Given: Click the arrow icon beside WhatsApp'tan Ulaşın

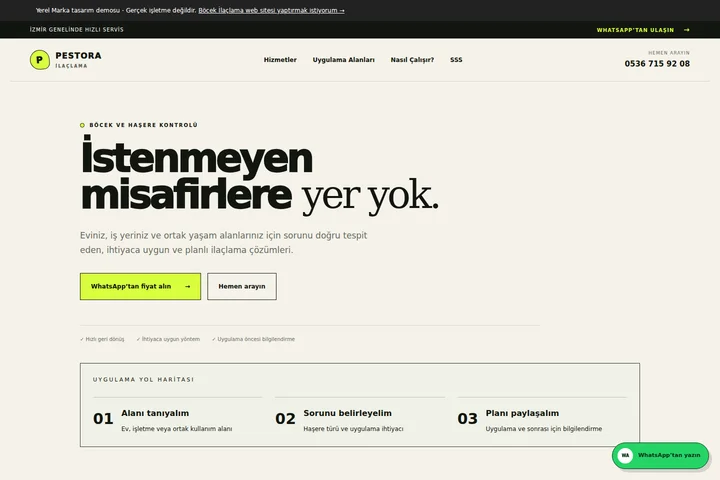Looking at the screenshot, I should click(686, 30).
